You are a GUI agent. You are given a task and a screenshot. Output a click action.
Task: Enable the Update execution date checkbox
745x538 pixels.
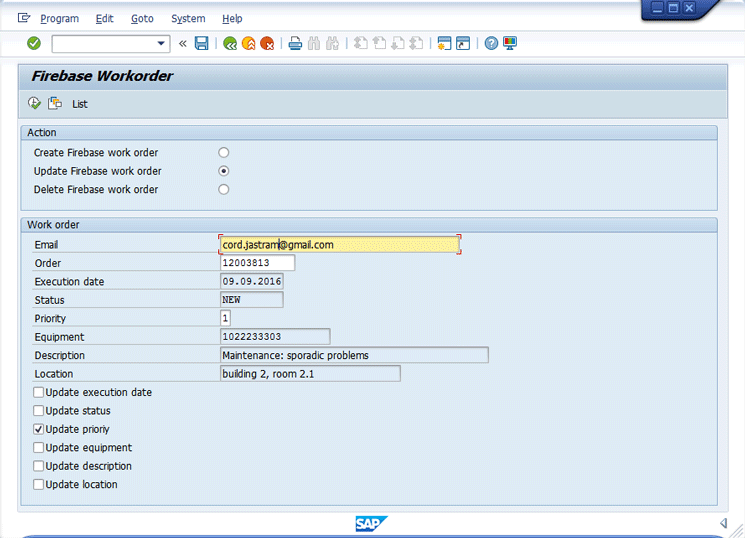pyautogui.click(x=39, y=393)
